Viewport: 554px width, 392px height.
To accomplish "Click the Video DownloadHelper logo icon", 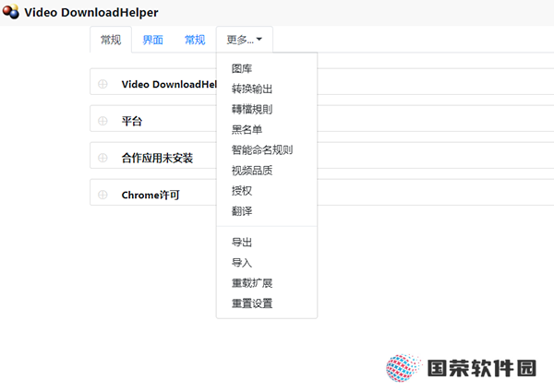I will pos(10,12).
